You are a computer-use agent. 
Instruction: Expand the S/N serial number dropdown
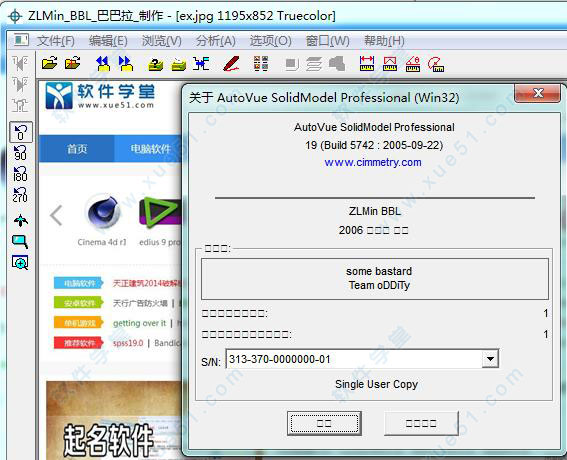pos(490,359)
